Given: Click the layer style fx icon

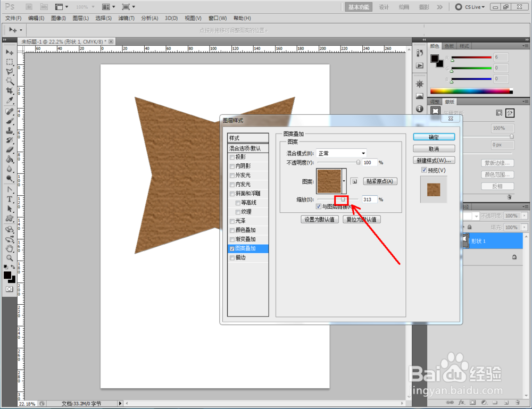Looking at the screenshot, I should coord(461,402).
